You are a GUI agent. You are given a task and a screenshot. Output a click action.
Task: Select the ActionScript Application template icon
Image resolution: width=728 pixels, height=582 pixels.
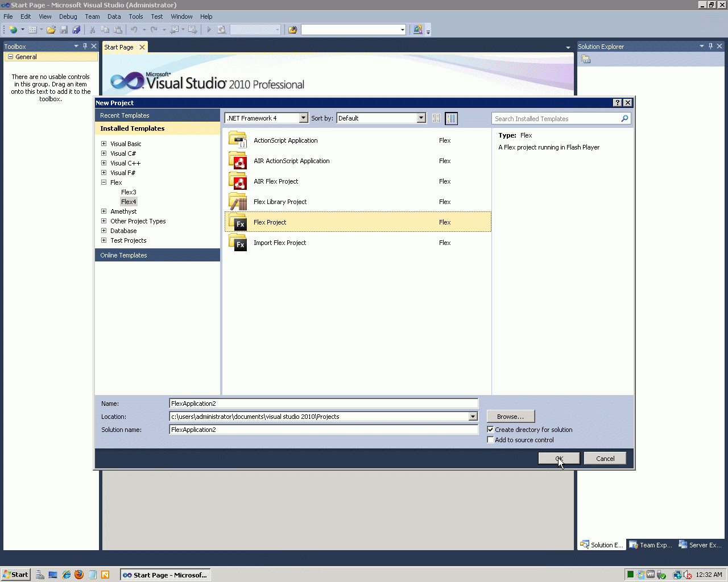pos(238,140)
